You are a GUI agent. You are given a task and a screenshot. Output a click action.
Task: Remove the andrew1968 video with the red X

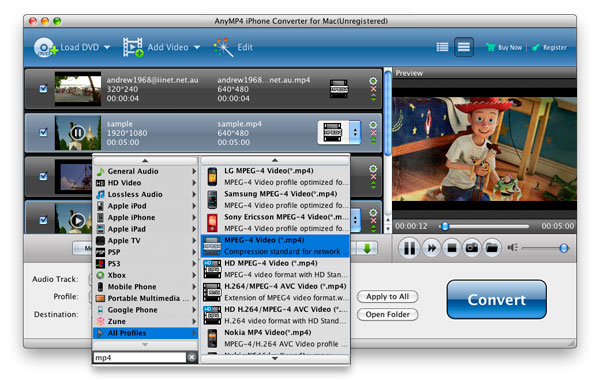pyautogui.click(x=373, y=89)
